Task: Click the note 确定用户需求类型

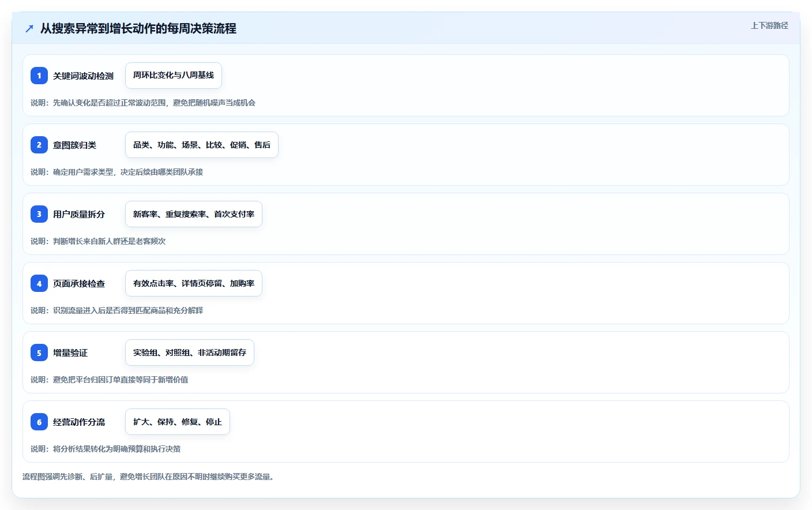Action: pos(116,172)
